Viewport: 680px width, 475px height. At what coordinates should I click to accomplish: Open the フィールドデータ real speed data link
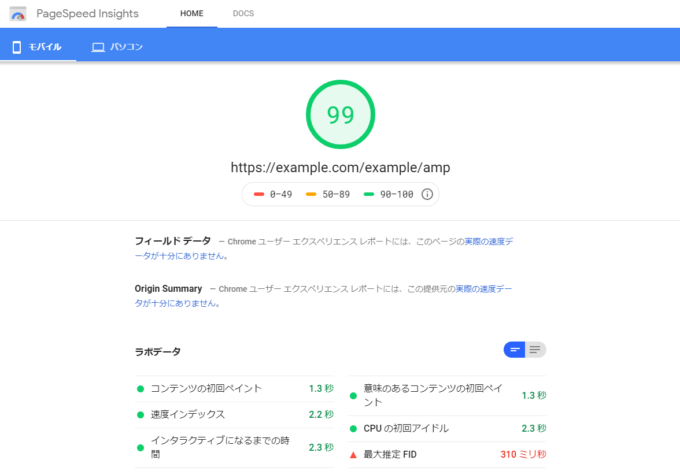coord(489,242)
